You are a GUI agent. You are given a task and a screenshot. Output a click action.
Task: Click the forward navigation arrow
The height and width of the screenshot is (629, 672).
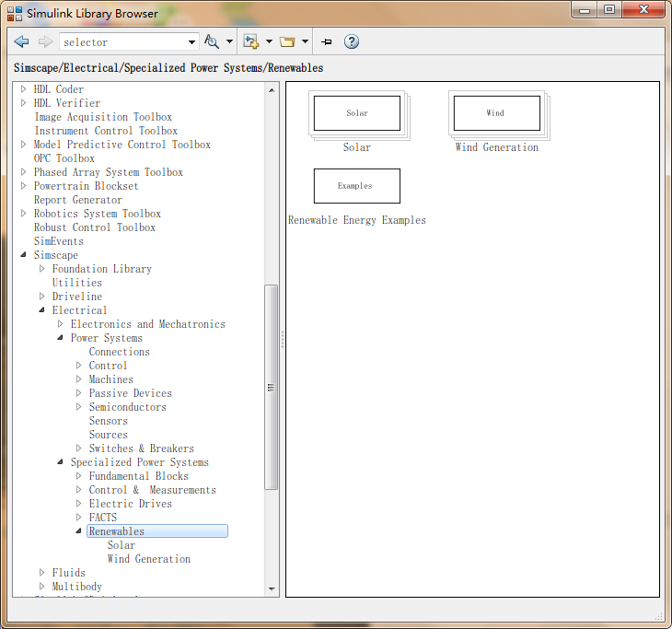(x=45, y=41)
